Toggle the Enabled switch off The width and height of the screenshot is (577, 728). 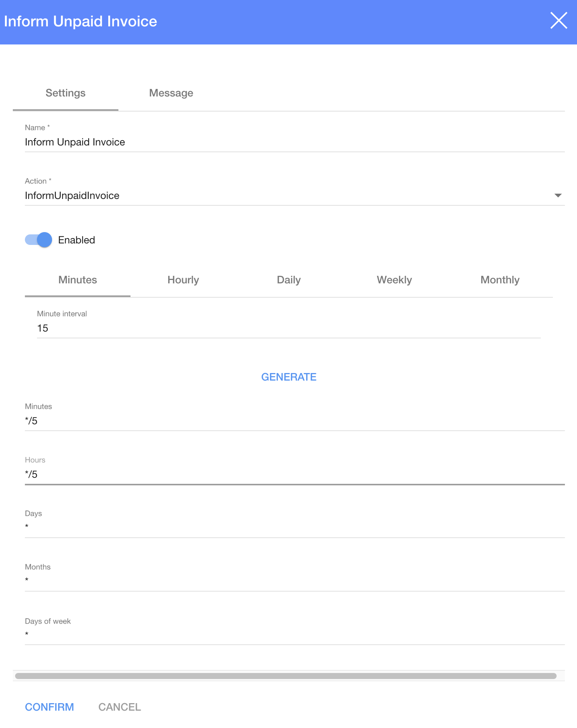pyautogui.click(x=39, y=240)
